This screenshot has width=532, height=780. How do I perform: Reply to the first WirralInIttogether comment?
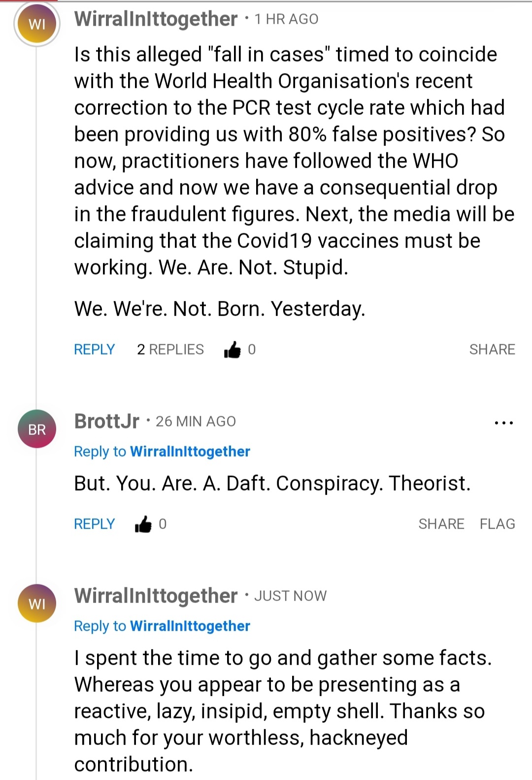pos(94,350)
